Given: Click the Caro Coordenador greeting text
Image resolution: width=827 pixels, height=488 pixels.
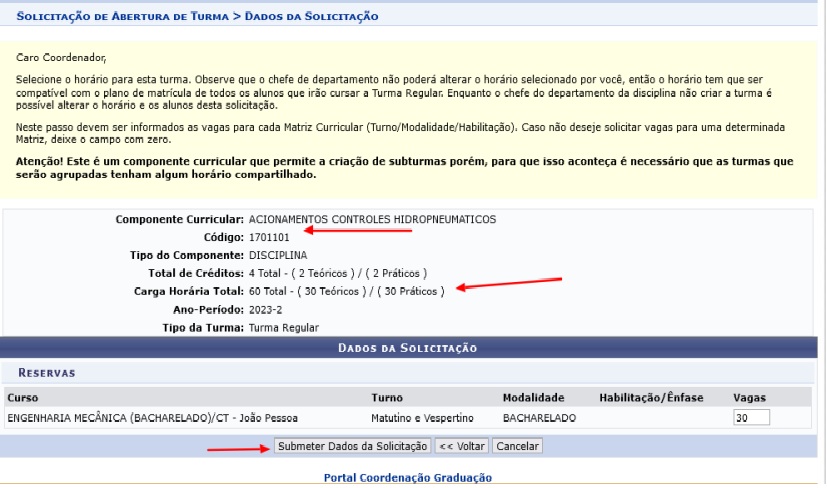Looking at the screenshot, I should [x=61, y=58].
